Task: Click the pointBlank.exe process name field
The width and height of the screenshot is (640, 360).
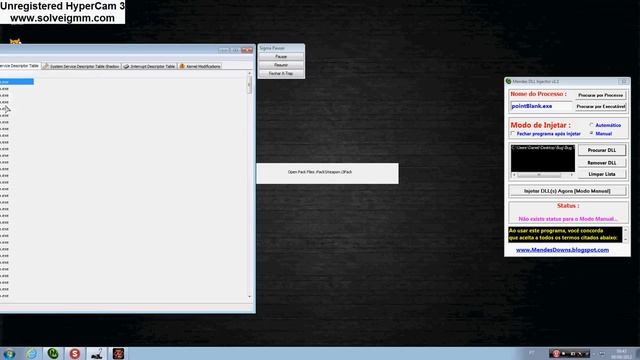Action: point(541,106)
